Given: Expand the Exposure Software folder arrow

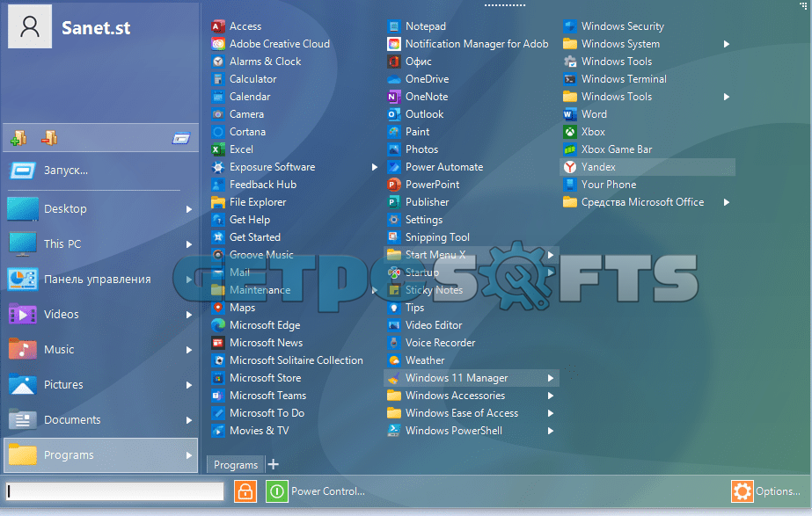Looking at the screenshot, I should (x=375, y=167).
